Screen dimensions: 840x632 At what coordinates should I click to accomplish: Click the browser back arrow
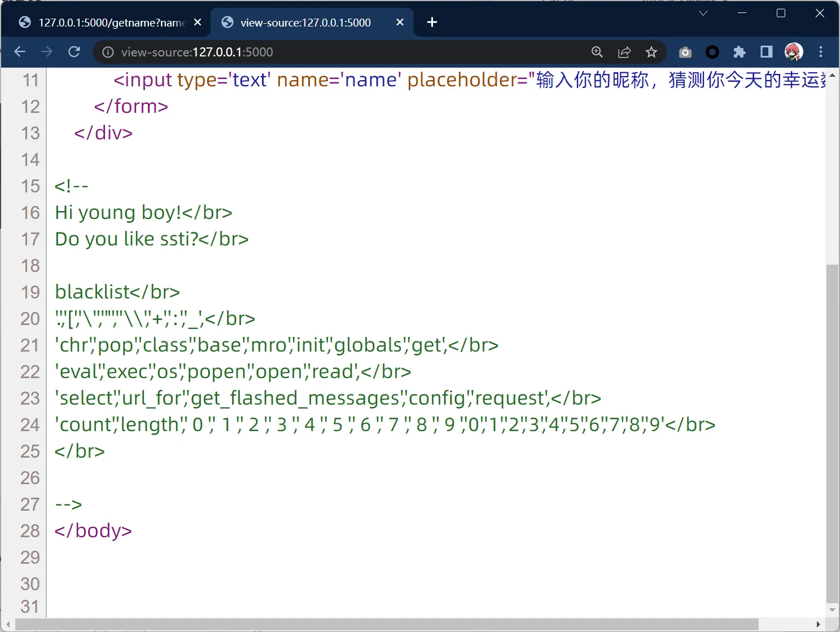tap(20, 52)
